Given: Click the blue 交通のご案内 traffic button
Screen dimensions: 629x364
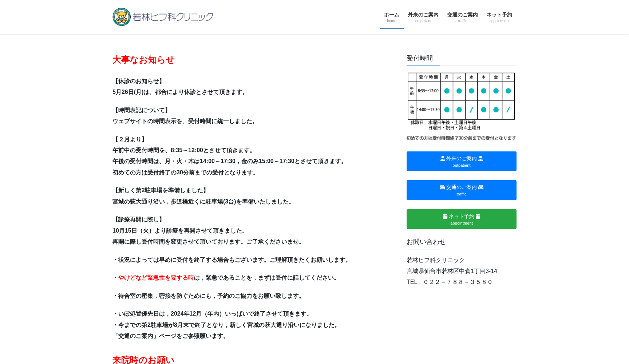Looking at the screenshot, I should click(x=461, y=190).
